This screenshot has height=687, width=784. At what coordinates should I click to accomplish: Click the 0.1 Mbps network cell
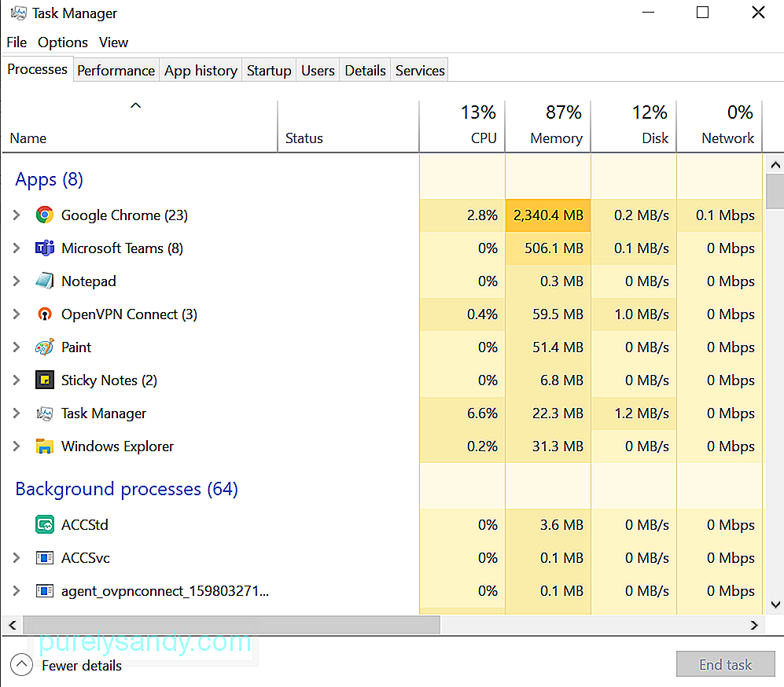tap(720, 215)
